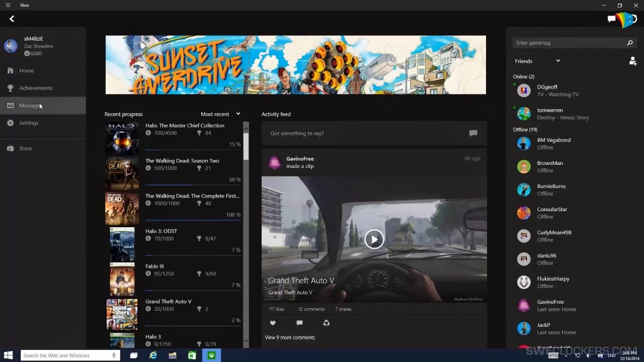Click the post message speech-bubble icon
The height and width of the screenshot is (362, 644).
[x=473, y=133]
